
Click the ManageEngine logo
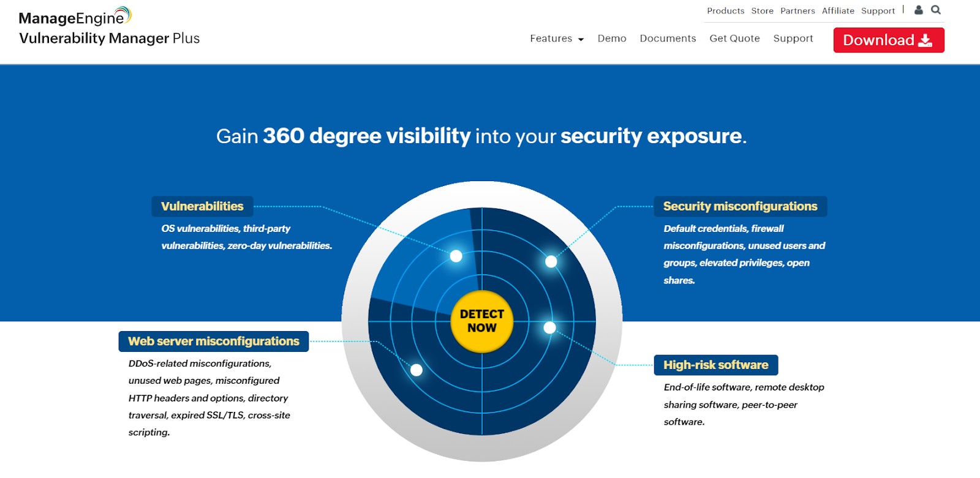(75, 17)
